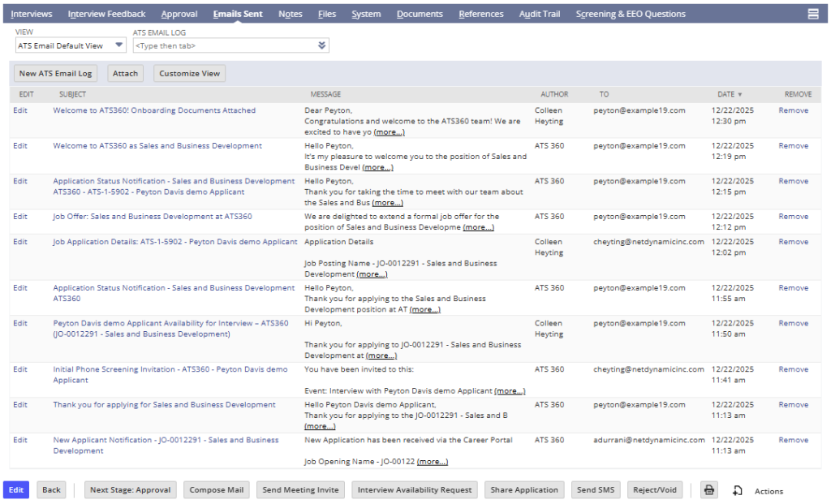Edit the Initial Phone Screening Invitation entry
Screen dimensions: 831x504
20,369
